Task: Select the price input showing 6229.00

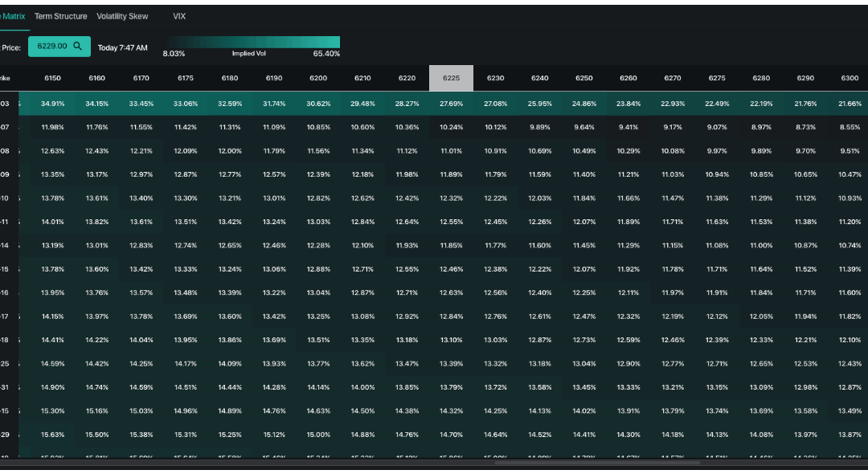Action: [52, 47]
